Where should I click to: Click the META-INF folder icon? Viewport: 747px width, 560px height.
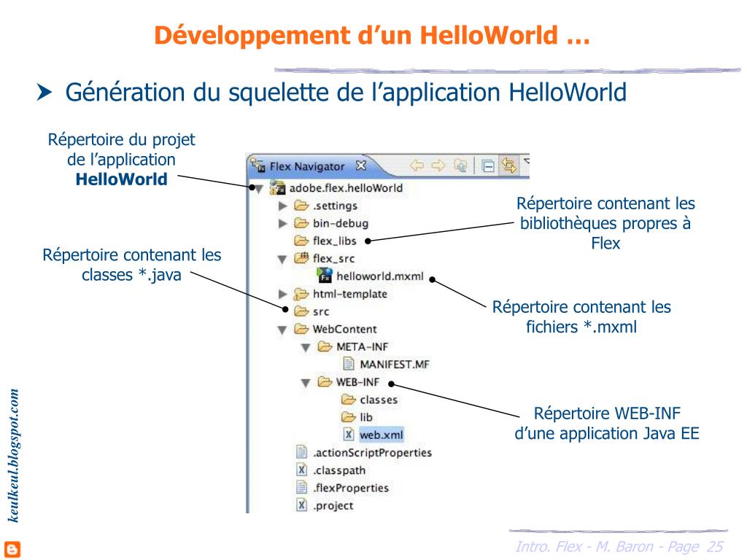pyautogui.click(x=325, y=346)
